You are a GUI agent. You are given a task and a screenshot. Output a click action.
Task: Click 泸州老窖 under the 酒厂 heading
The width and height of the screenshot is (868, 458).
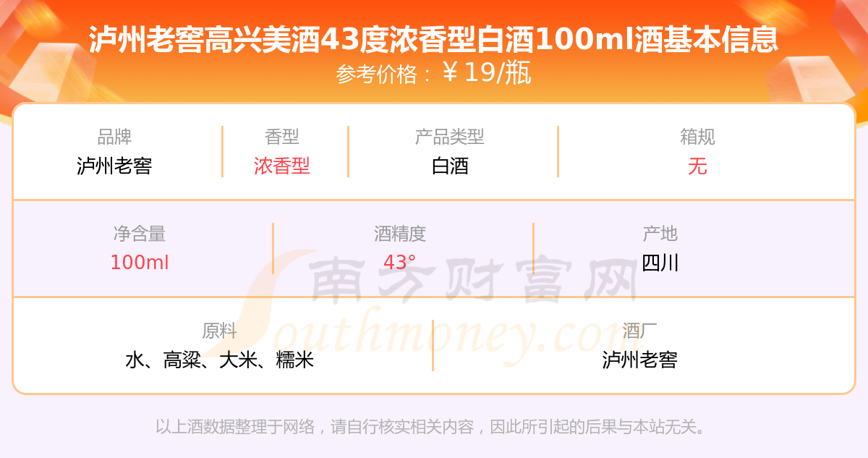pyautogui.click(x=639, y=360)
